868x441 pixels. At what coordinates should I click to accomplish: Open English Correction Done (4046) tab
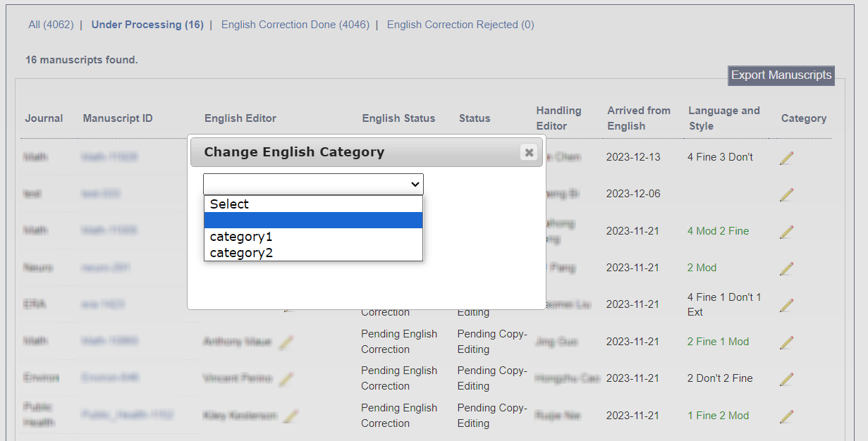[295, 25]
